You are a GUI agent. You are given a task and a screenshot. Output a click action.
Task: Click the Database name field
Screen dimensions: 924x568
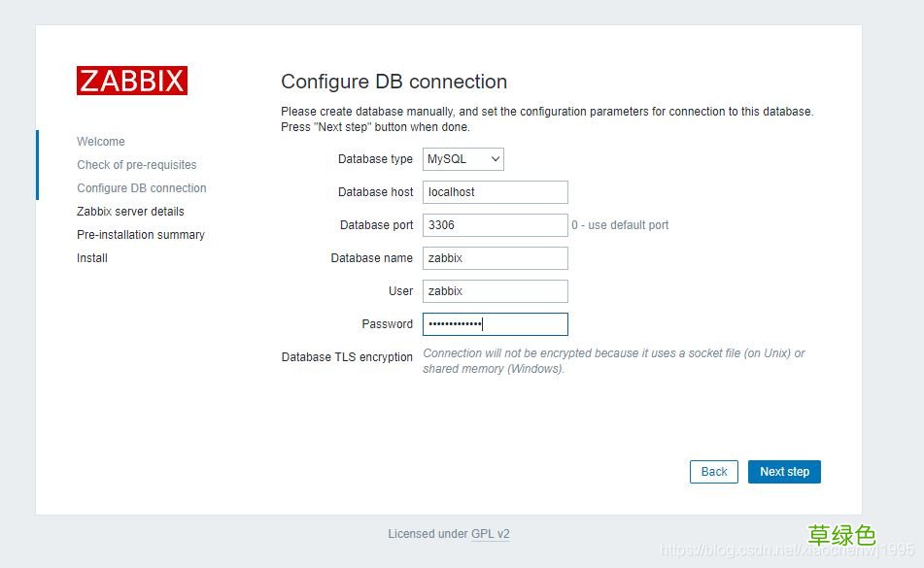pos(495,258)
